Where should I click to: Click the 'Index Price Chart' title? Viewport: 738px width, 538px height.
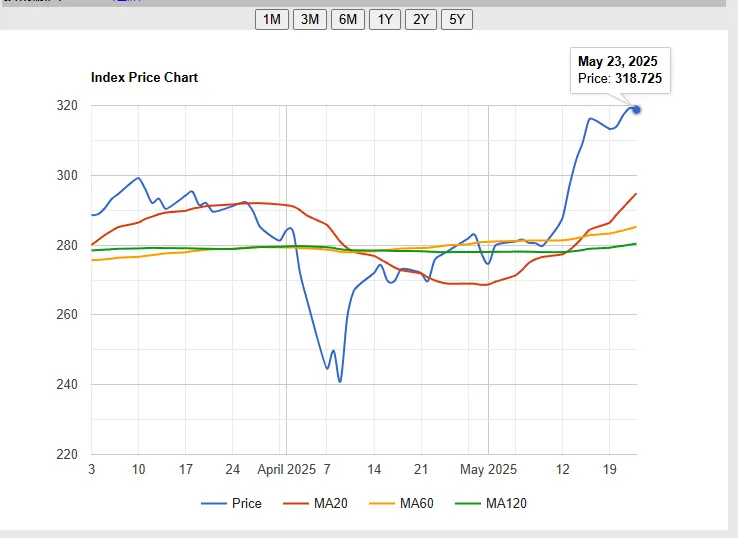pos(144,77)
